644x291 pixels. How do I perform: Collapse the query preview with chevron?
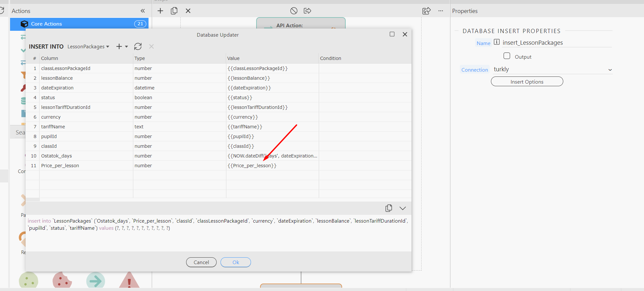pos(403,208)
